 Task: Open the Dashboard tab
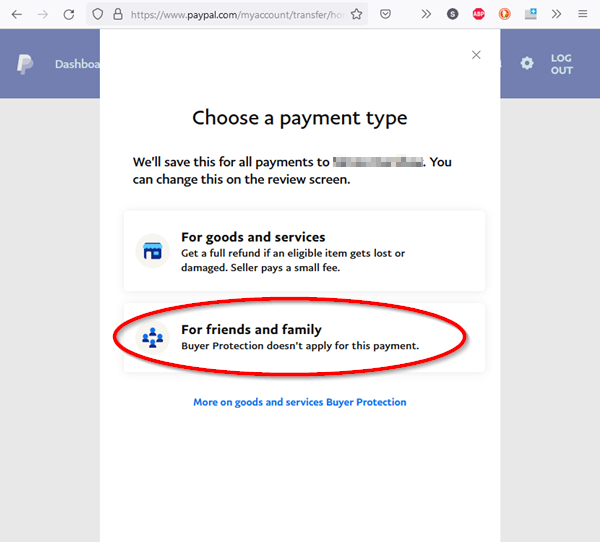[77, 64]
